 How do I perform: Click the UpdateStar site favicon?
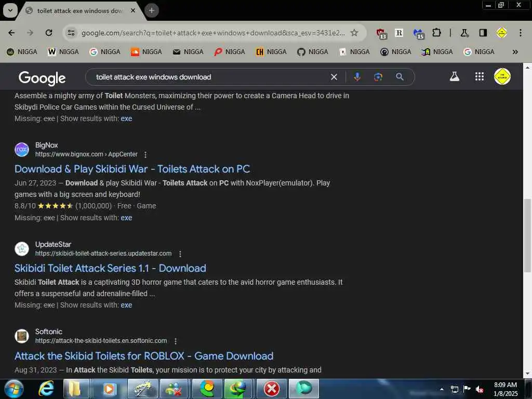(x=22, y=249)
